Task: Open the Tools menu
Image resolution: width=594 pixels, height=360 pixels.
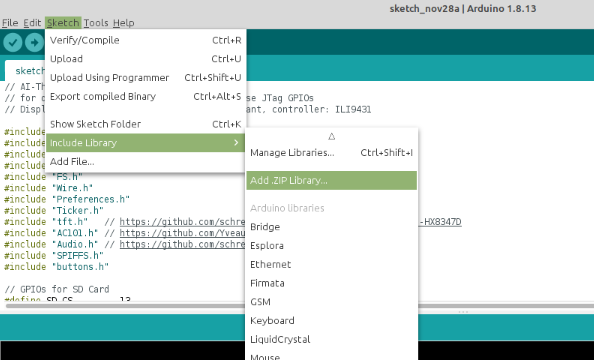Action: 96,23
